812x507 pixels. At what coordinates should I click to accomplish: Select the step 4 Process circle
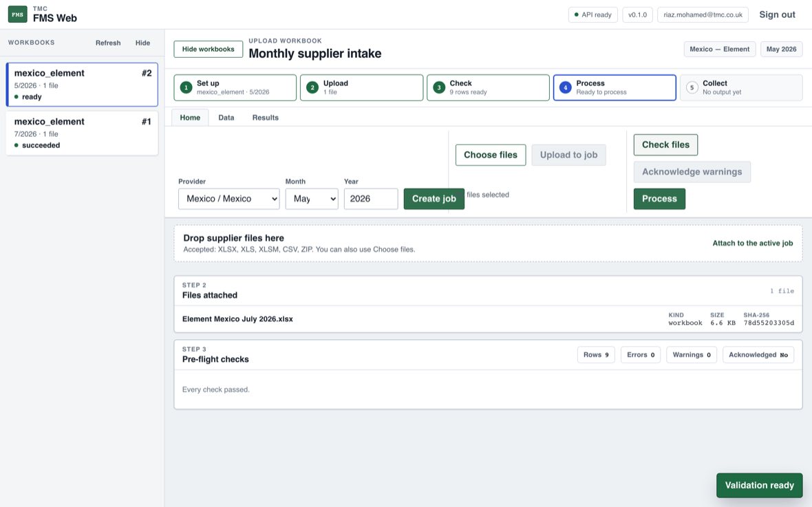[x=566, y=87]
